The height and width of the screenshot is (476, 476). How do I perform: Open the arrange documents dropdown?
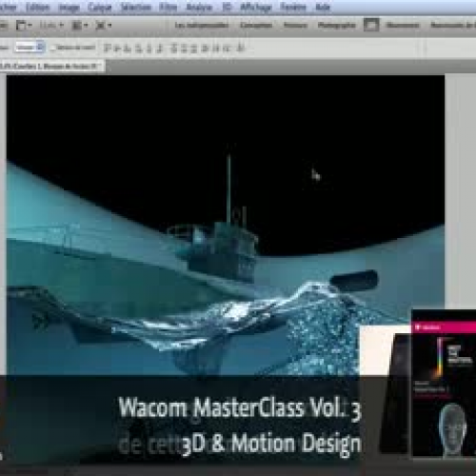click(x=80, y=25)
